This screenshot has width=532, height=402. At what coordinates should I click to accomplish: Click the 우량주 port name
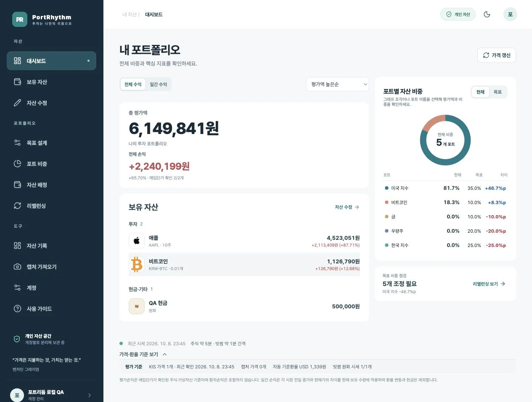[x=397, y=231]
